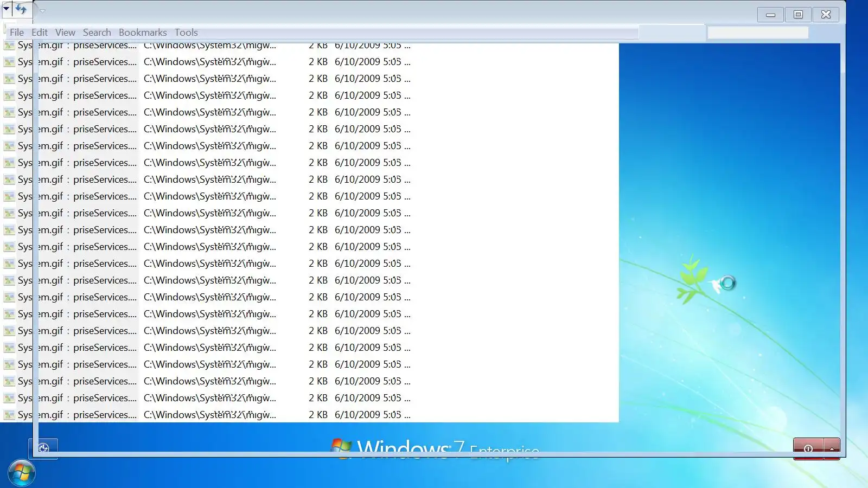Maximize the file search window

tap(798, 15)
